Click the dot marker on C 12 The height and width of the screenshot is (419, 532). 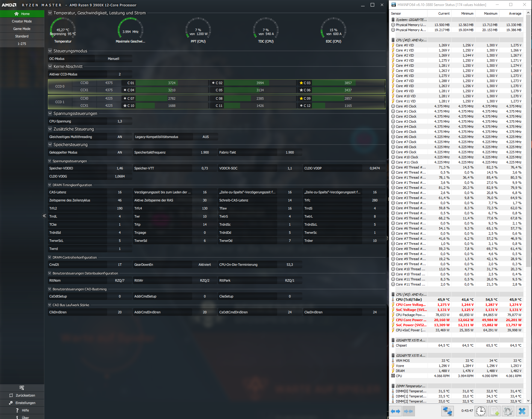pos(301,106)
